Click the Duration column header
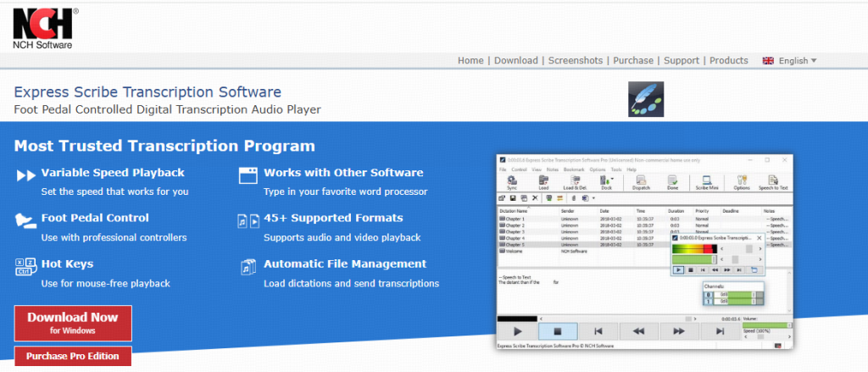868x372 pixels. [x=676, y=211]
